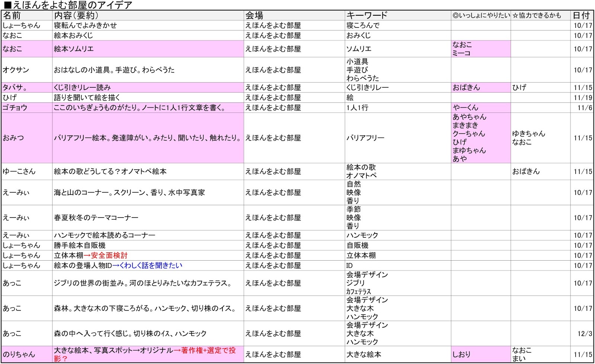This screenshot has width=595, height=364.
Task: Select the cell 寝転んでよみきかせ
Action: point(148,25)
